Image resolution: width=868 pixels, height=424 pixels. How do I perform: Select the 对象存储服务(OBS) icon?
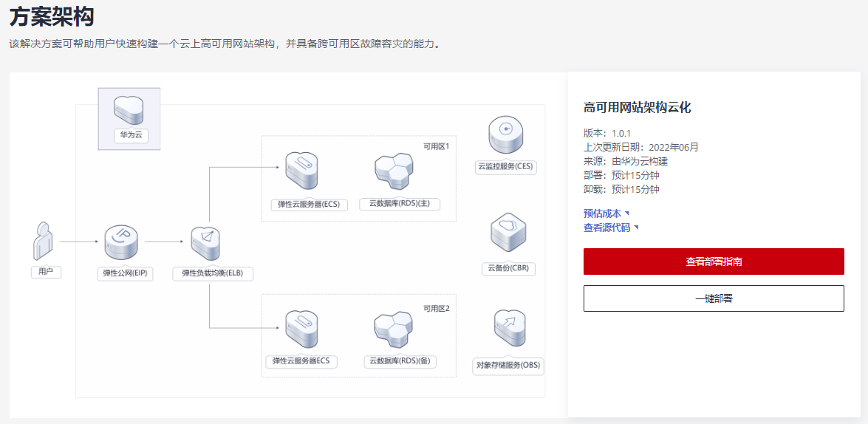pyautogui.click(x=509, y=329)
